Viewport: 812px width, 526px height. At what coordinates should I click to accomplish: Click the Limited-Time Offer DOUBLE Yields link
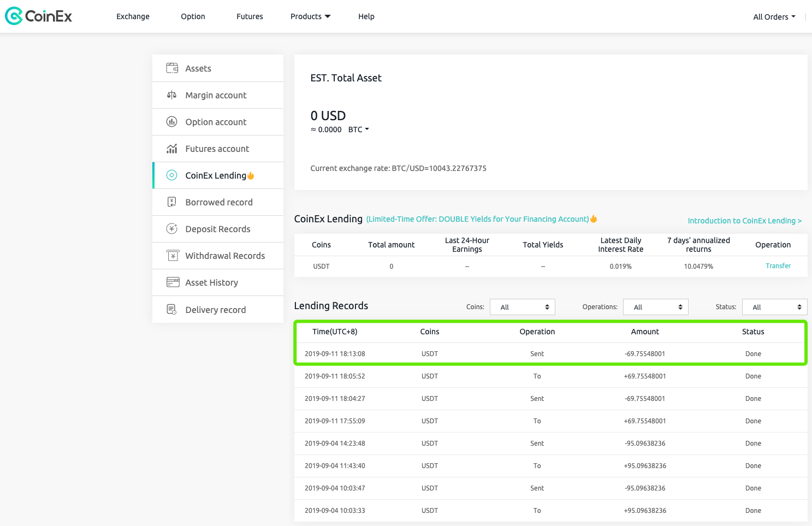click(478, 219)
